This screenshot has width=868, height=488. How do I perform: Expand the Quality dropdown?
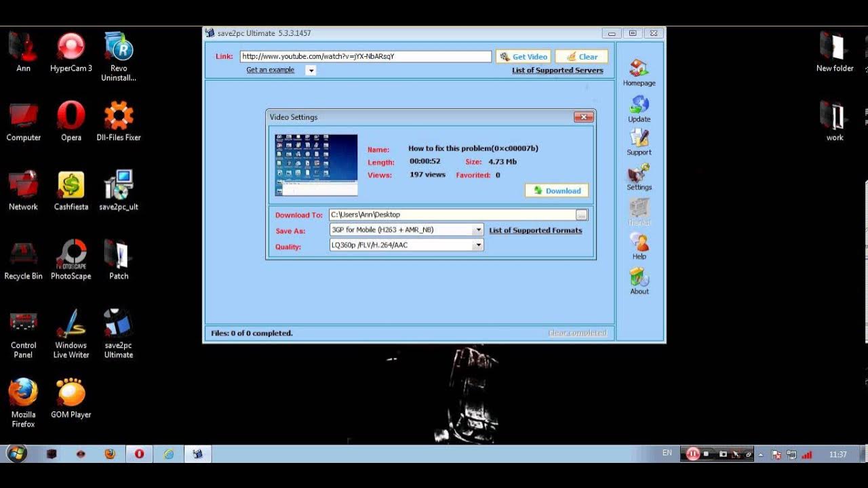(478, 245)
